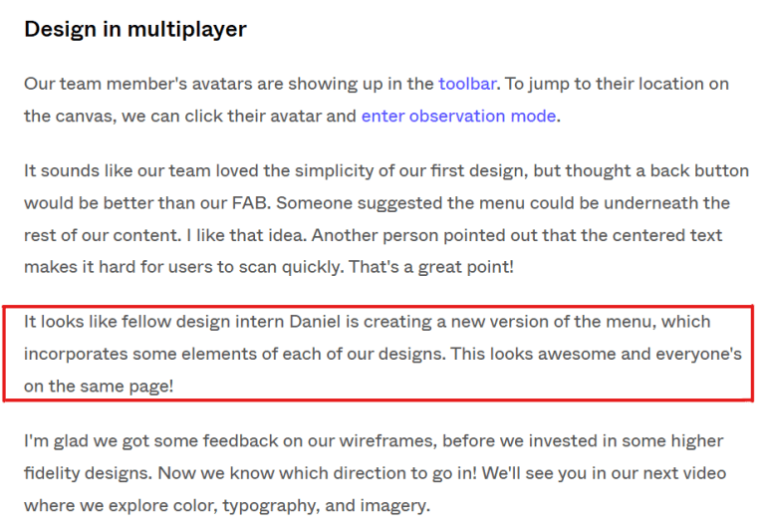Viewport: 765px width, 532px height.
Task: Click the "Design in multiplayer" heading
Action: (135, 29)
